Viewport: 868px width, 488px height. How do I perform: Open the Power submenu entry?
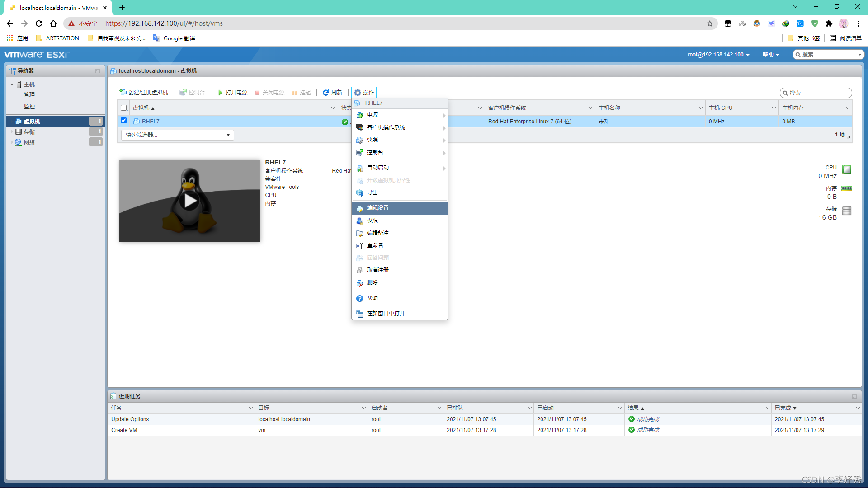point(400,115)
